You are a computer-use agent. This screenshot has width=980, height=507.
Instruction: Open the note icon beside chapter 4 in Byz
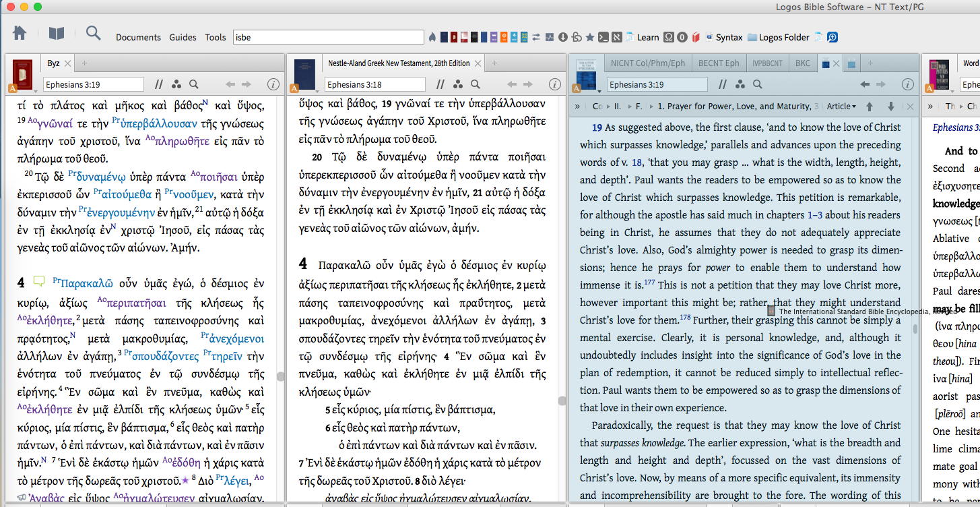(39, 281)
